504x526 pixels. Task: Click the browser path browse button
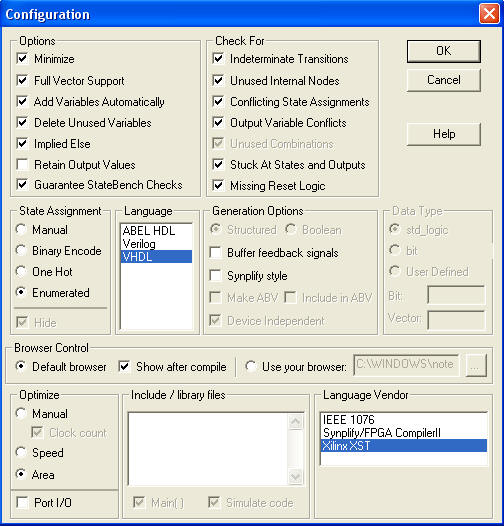476,365
